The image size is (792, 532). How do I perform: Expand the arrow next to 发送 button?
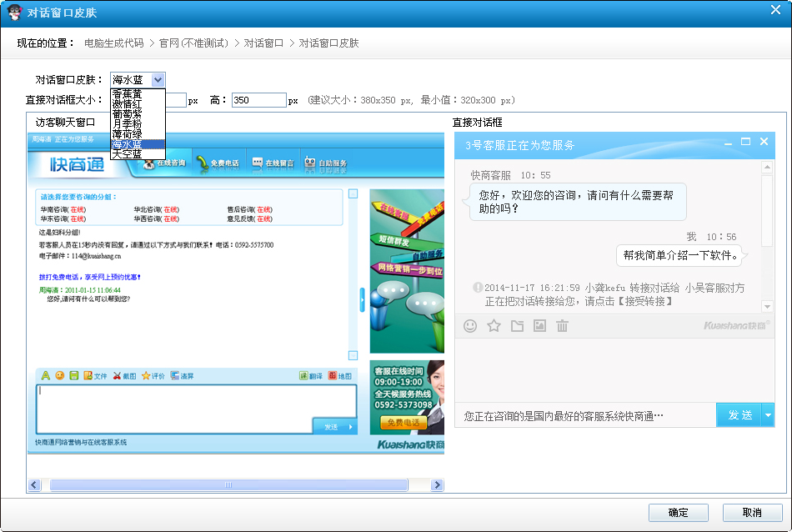(x=768, y=415)
